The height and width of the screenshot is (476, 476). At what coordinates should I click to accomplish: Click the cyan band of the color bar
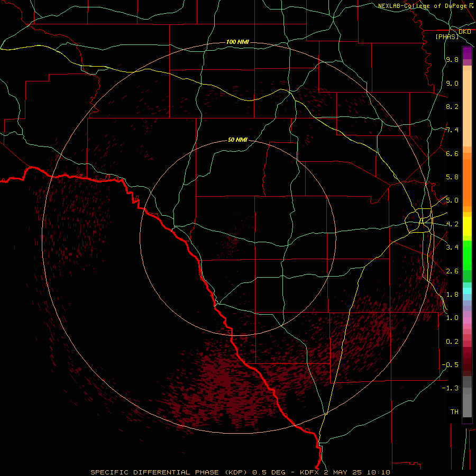pos(467,291)
